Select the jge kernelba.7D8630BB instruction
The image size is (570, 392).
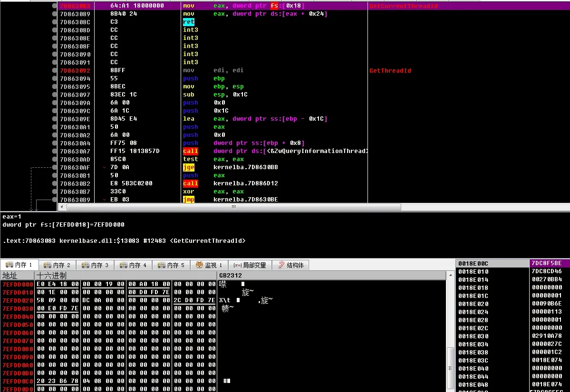coord(231,167)
